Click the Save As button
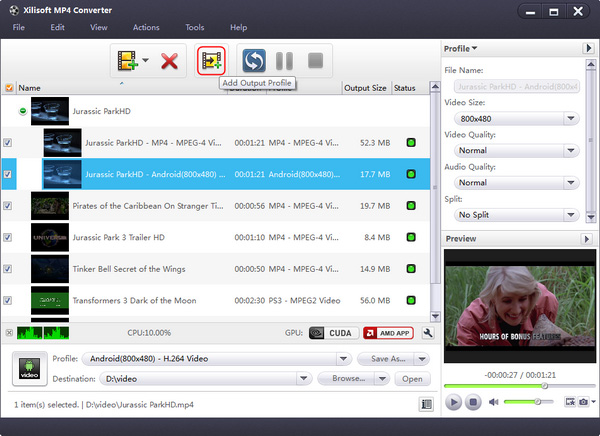Image resolution: width=600 pixels, height=436 pixels. [387, 359]
